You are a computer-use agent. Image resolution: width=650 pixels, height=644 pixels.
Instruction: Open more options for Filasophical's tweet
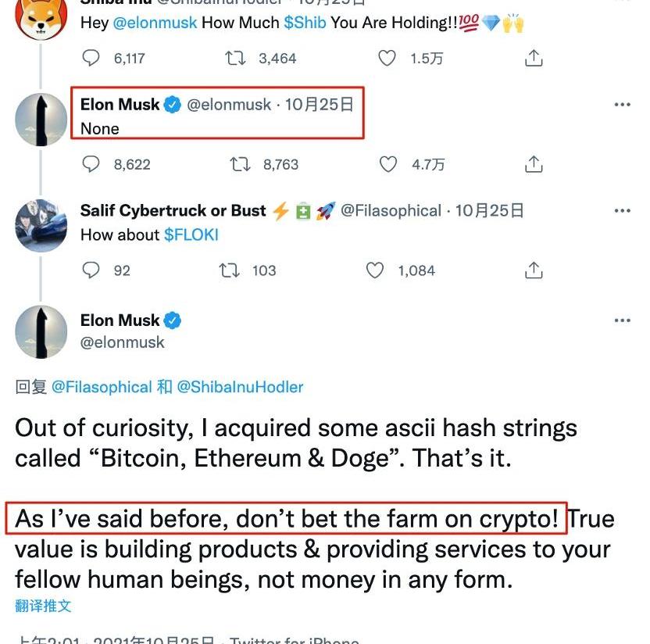pyautogui.click(x=622, y=211)
